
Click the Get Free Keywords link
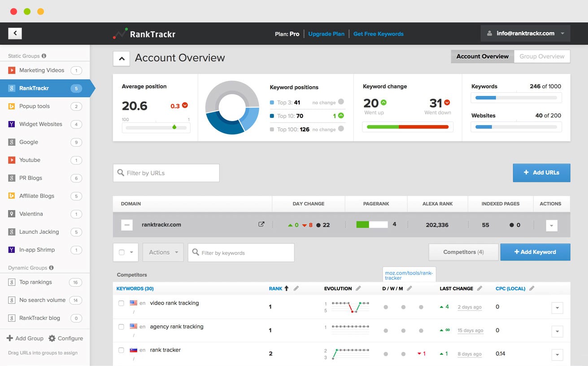[x=378, y=34]
